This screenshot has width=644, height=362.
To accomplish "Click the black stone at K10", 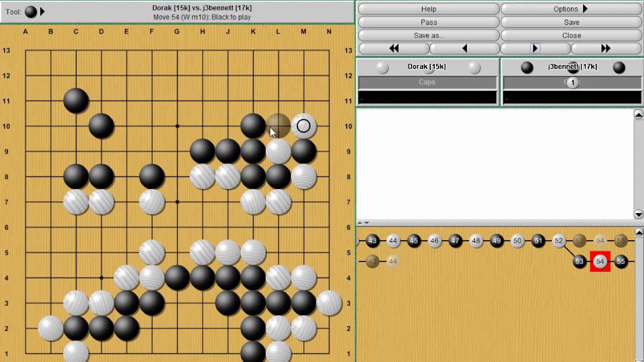I will click(x=253, y=126).
